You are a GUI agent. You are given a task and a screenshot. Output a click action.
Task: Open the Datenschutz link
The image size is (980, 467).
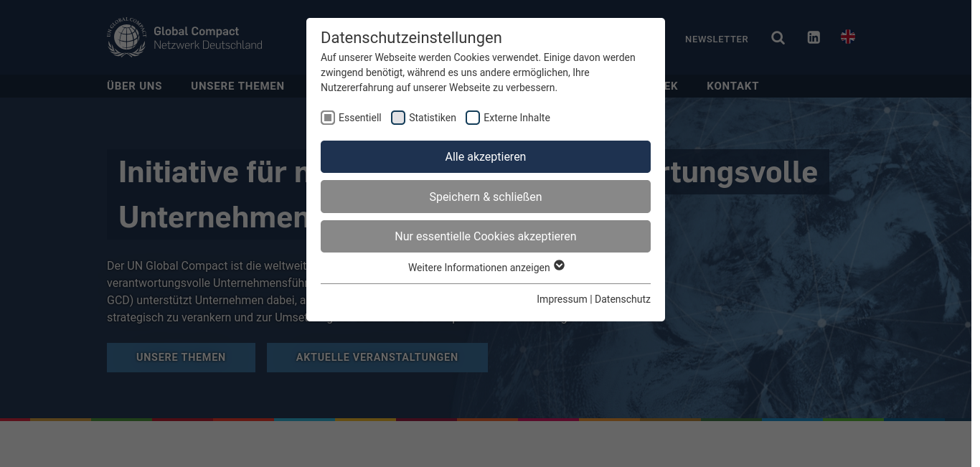pyautogui.click(x=623, y=299)
